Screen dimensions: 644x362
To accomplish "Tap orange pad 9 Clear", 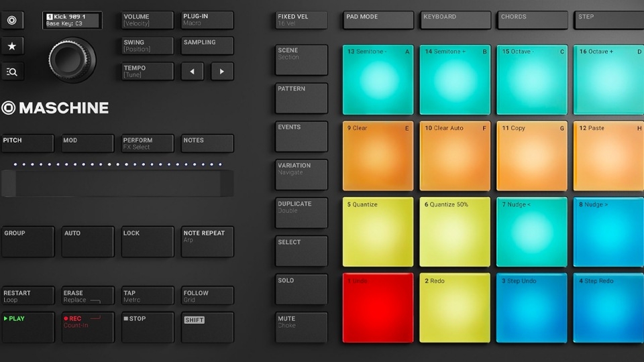I will point(378,156).
